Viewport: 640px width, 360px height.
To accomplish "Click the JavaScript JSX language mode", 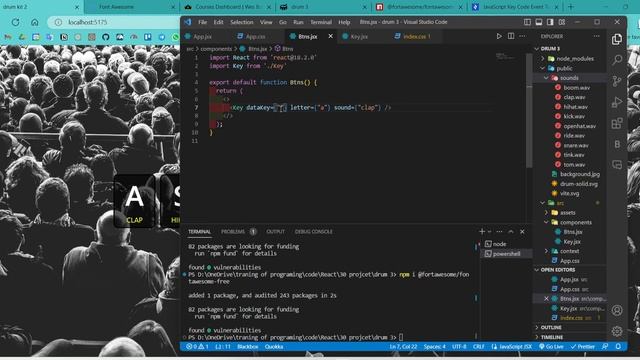I will [x=512, y=347].
